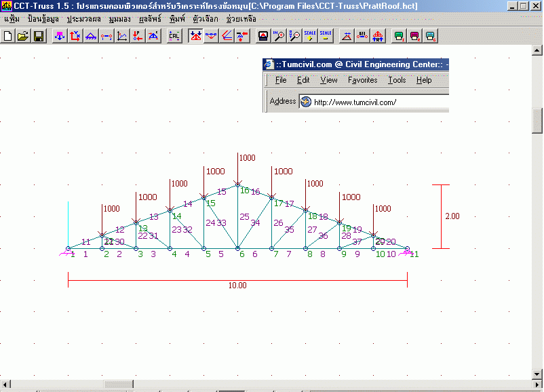The width and height of the screenshot is (544, 392).
Task: Open the ผลลัพธ์ (Results) menu
Action: click(150, 19)
